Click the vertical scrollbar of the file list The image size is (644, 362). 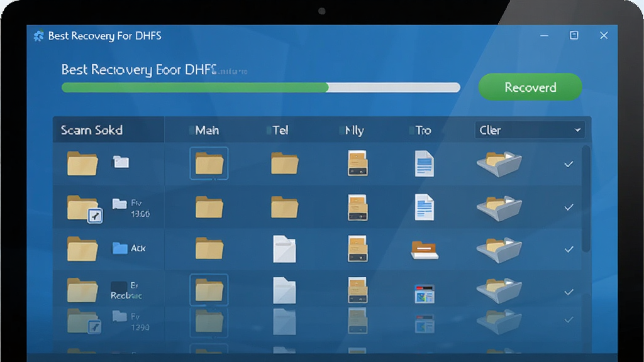click(586, 199)
